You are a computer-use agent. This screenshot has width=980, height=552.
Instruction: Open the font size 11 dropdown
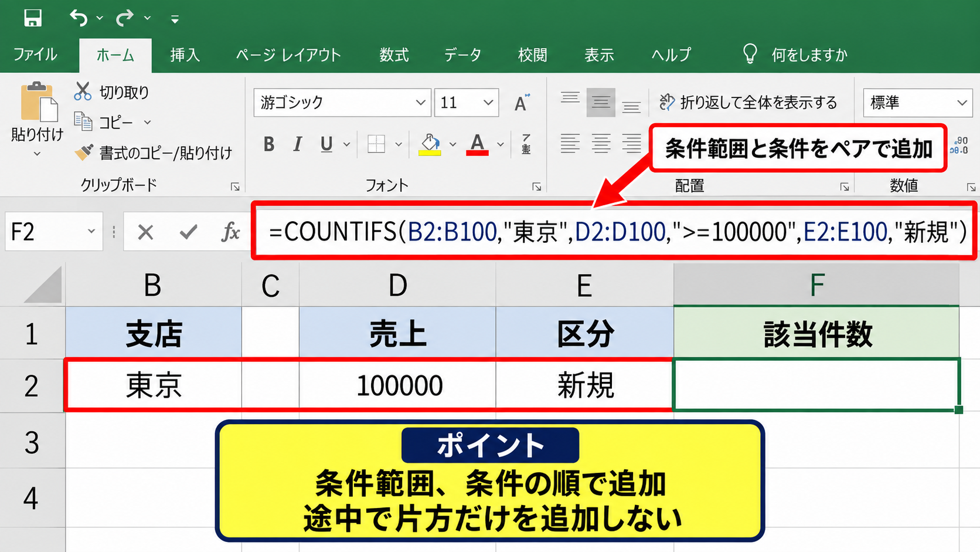pyautogui.click(x=488, y=103)
